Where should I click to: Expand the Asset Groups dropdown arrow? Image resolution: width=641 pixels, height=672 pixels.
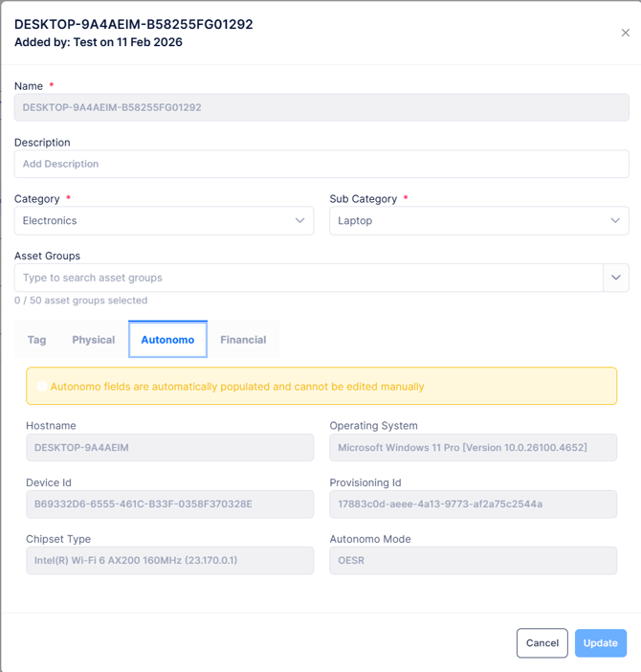pos(616,278)
